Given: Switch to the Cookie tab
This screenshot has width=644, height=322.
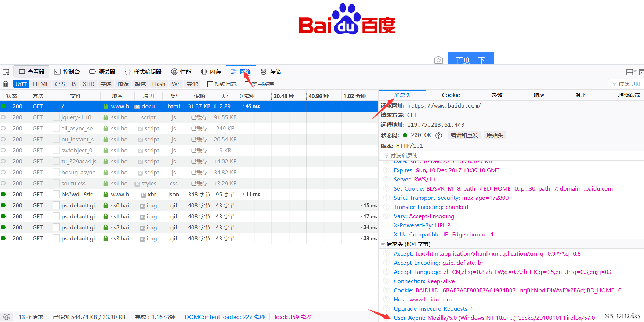Looking at the screenshot, I should (451, 95).
